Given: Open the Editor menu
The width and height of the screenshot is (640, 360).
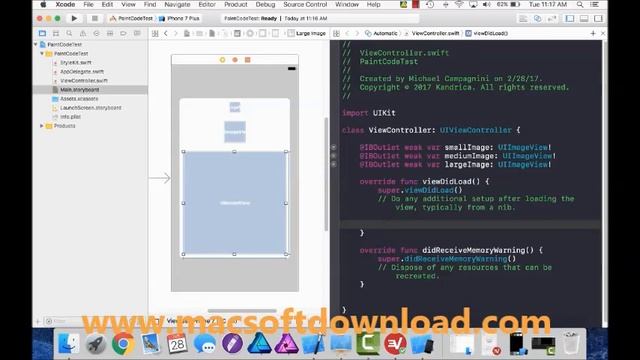Looking at the screenshot, I should [x=207, y=4].
